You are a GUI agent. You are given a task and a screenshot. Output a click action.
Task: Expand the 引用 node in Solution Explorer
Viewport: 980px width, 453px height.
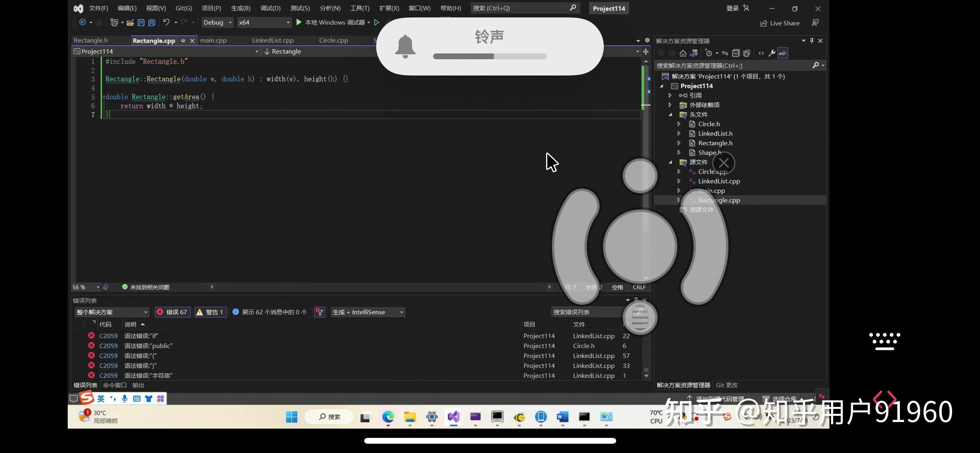pyautogui.click(x=670, y=95)
